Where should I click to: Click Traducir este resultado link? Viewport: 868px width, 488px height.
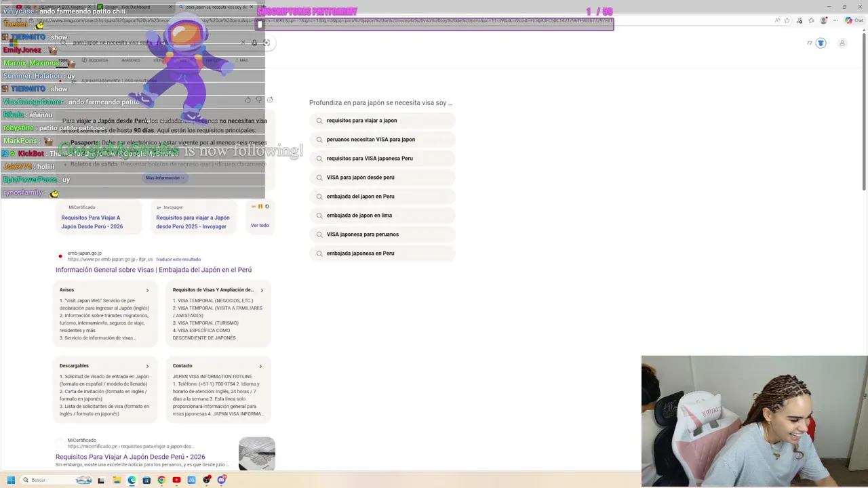[178, 260]
